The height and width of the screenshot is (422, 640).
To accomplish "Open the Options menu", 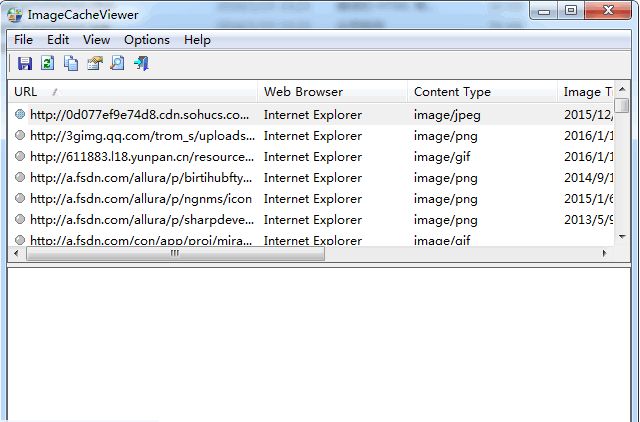I will (147, 40).
